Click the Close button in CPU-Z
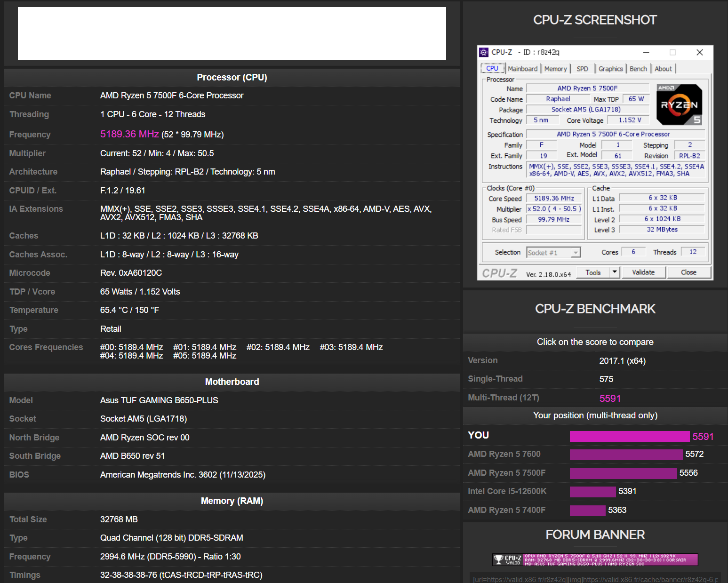 (688, 272)
